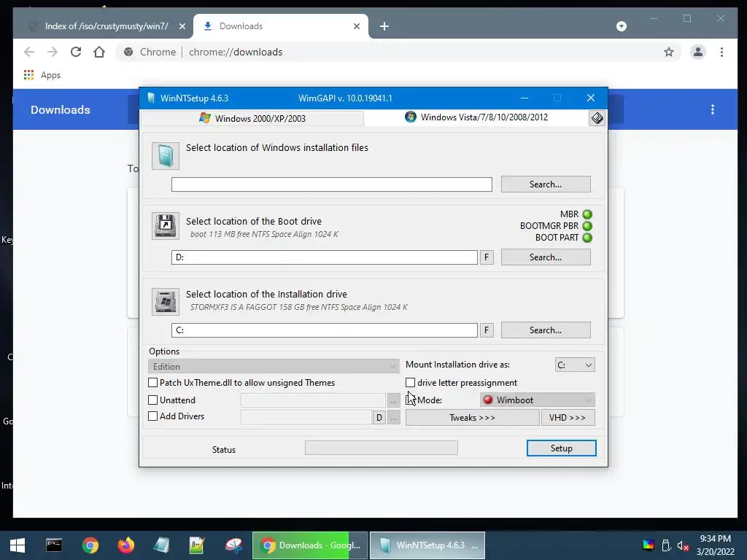
Task: Click the Installation drive C: field
Action: pos(325,330)
